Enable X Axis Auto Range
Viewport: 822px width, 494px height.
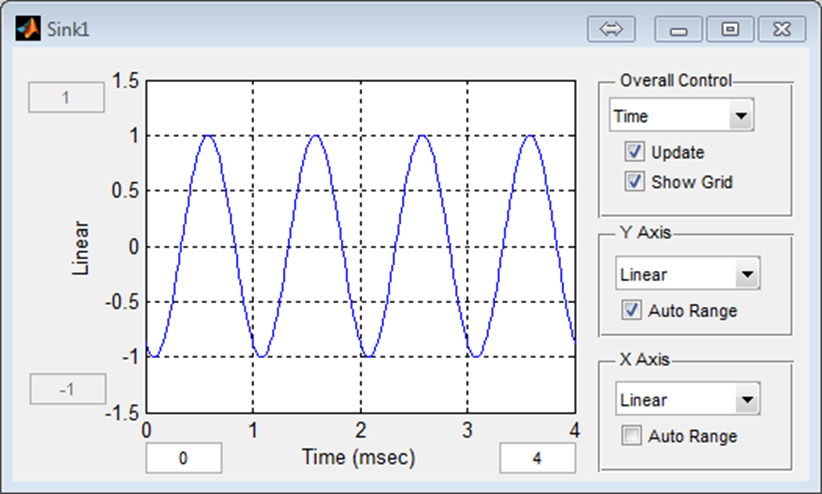click(632, 436)
